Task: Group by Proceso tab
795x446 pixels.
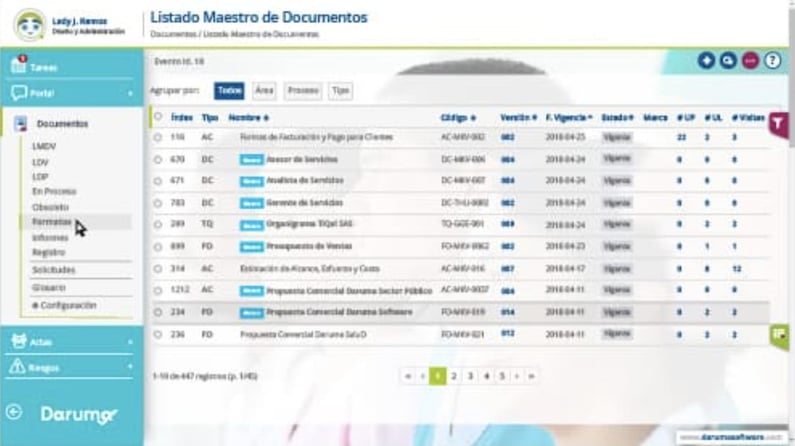Action: click(x=303, y=91)
